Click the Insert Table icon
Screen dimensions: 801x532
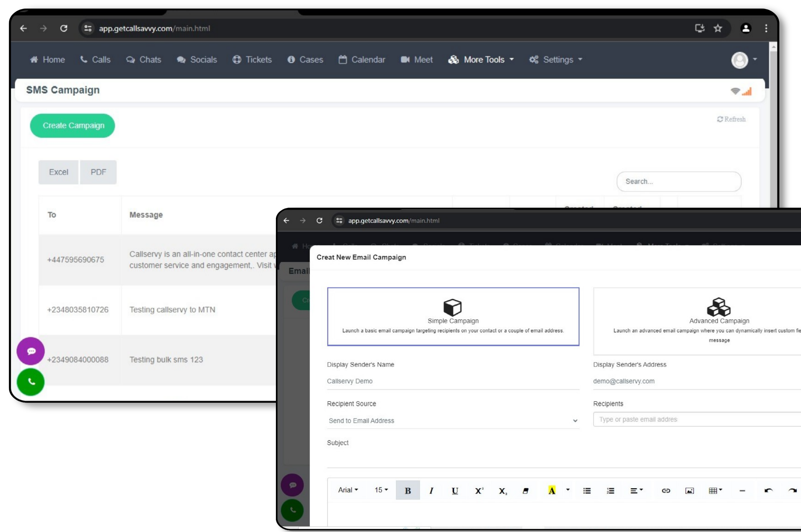(713, 490)
